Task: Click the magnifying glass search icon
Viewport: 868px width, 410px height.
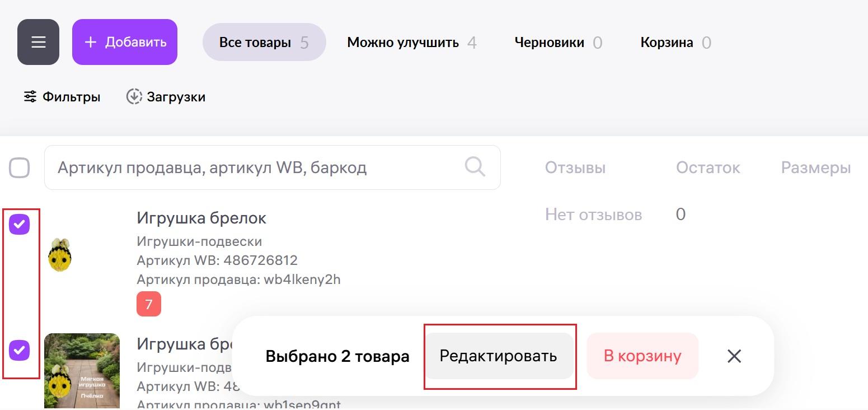Action: 475,166
